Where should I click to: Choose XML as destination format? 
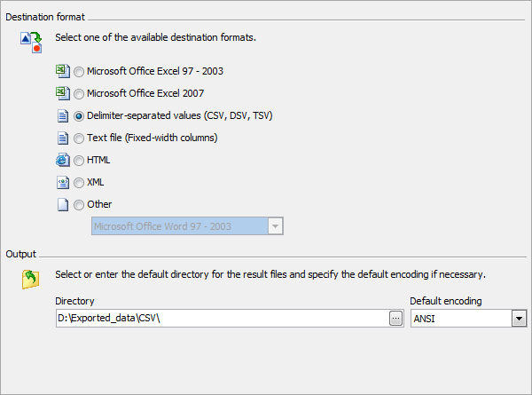coord(80,183)
